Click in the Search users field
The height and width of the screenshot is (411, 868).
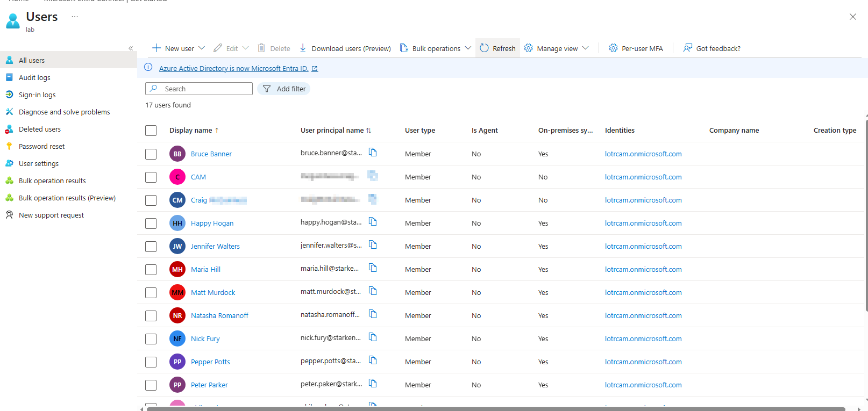pos(199,89)
